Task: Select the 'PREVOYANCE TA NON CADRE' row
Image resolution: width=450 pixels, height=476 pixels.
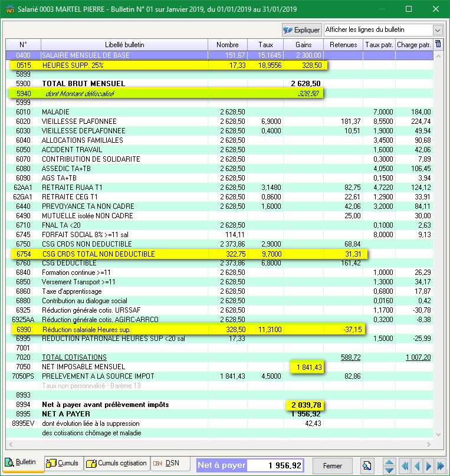Action: click(x=219, y=206)
